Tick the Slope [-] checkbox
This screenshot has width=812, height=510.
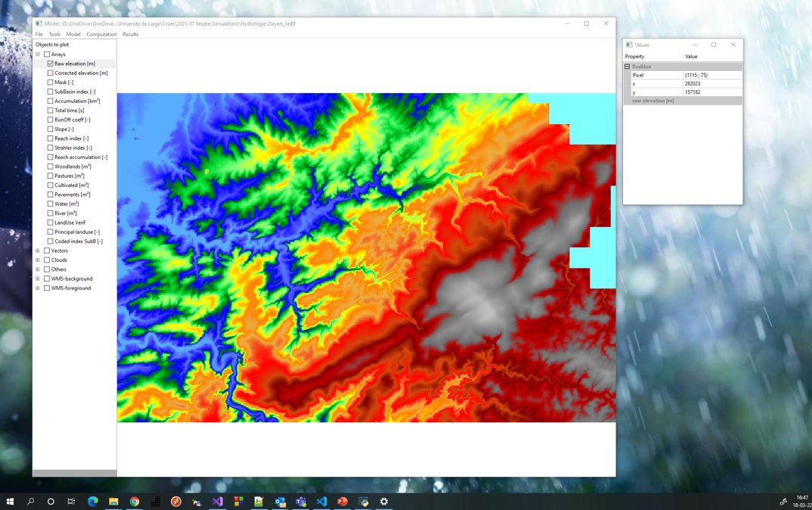[51, 129]
